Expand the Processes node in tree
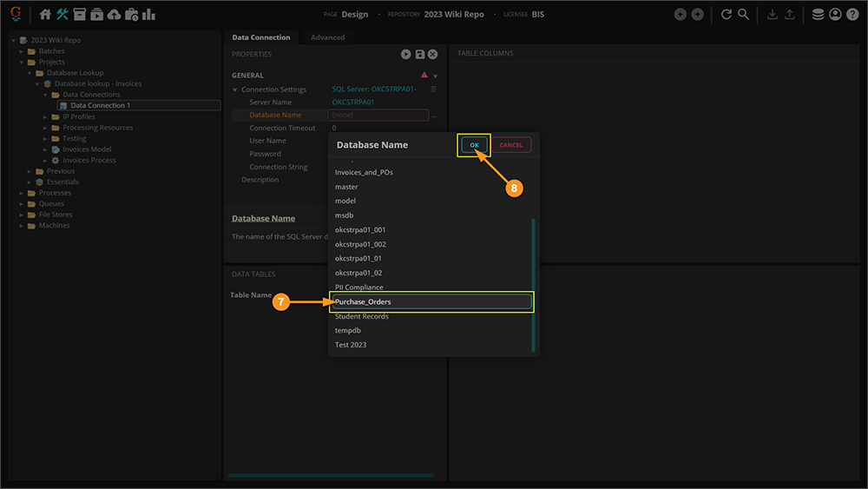The width and height of the screenshot is (868, 489). pos(23,193)
